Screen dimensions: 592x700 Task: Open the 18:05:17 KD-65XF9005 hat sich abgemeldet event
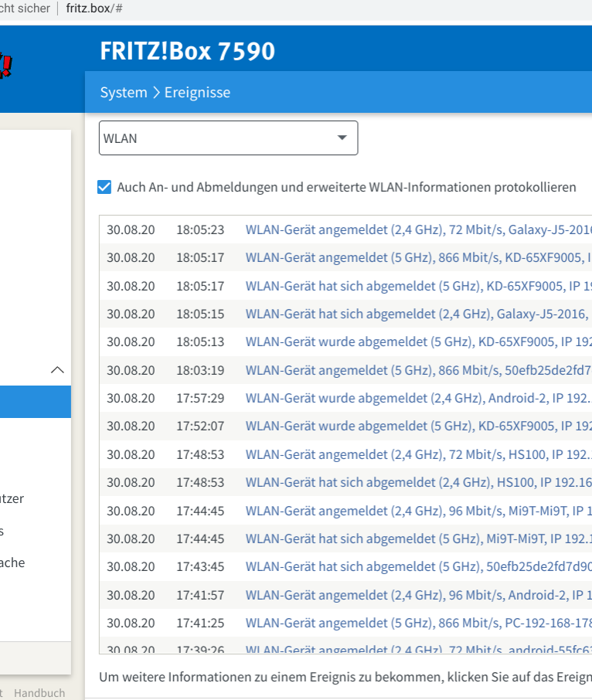coord(418,286)
